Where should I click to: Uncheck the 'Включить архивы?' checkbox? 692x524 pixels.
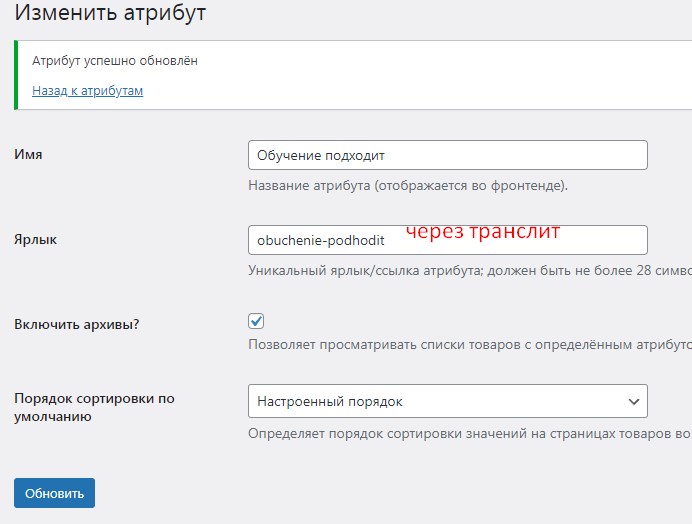point(256,321)
